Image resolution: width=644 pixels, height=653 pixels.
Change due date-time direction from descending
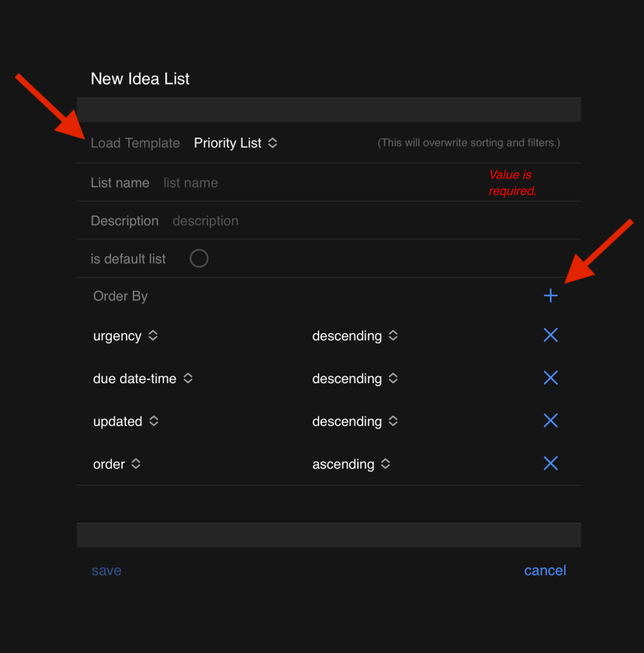355,379
